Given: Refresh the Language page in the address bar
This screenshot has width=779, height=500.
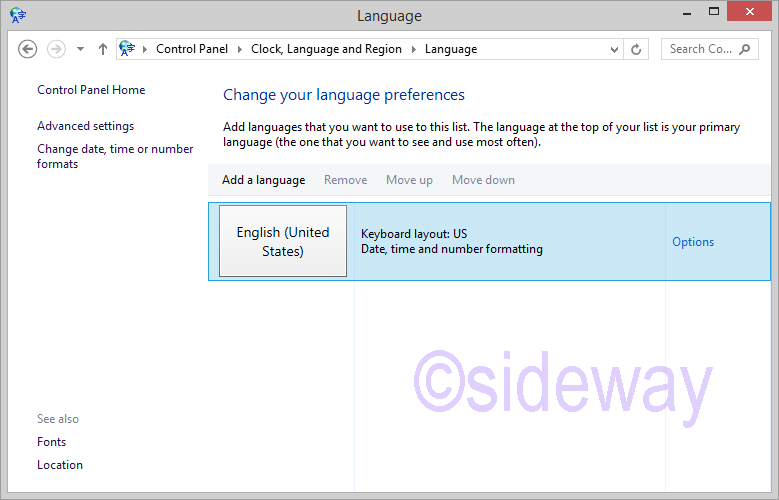Looking at the screenshot, I should point(637,49).
